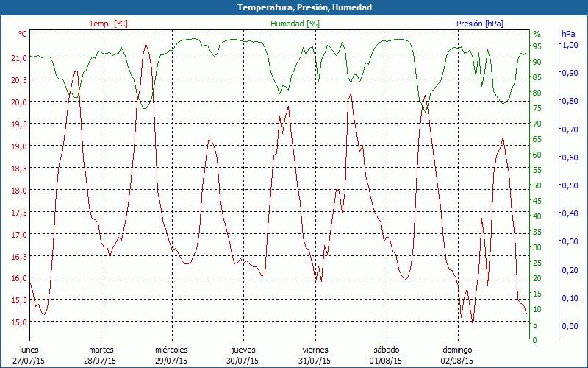Click humidity axis value '75'
Image resolution: width=588 pixels, height=368 pixels.
point(537,108)
